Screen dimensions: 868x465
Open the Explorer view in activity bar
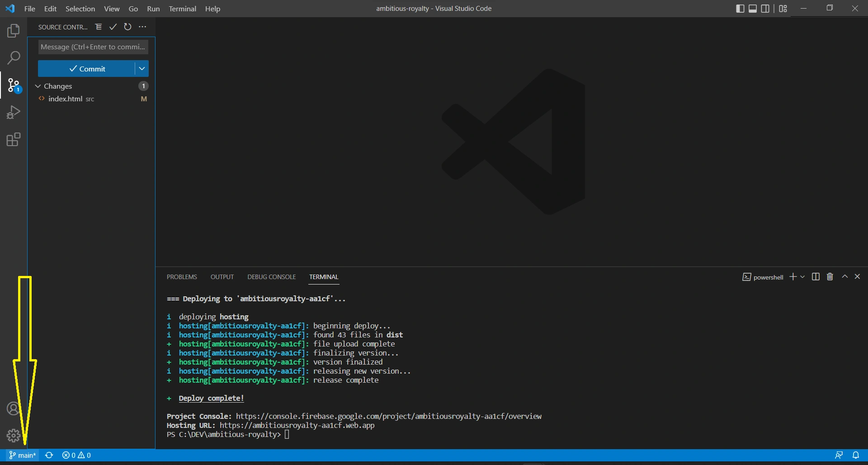[14, 31]
